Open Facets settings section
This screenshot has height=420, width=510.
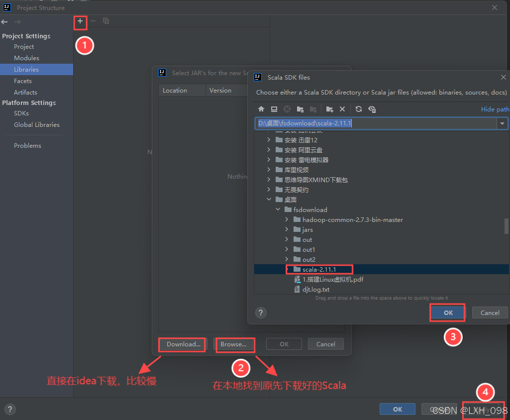pyautogui.click(x=23, y=81)
